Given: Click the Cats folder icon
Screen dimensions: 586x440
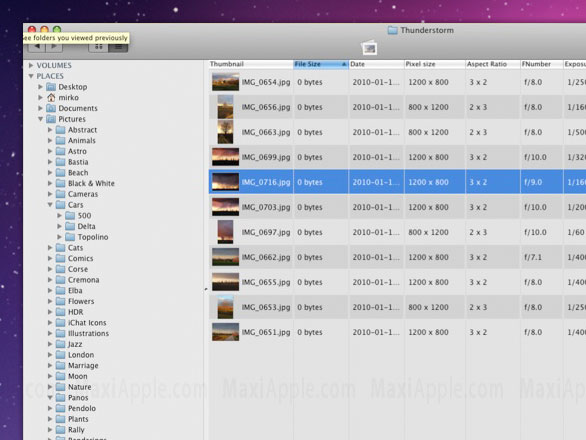Looking at the screenshot, I should point(61,248).
